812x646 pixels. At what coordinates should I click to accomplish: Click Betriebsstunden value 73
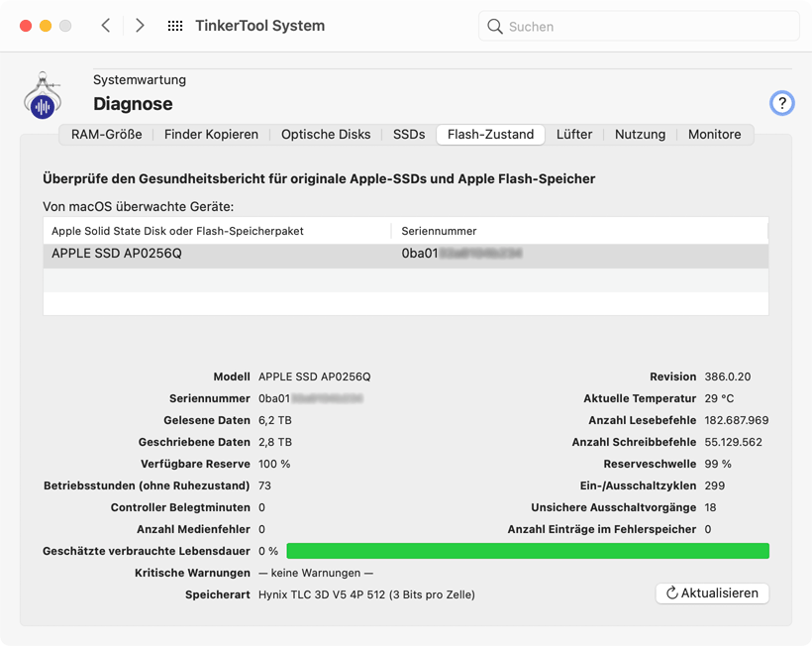pyautogui.click(x=264, y=485)
